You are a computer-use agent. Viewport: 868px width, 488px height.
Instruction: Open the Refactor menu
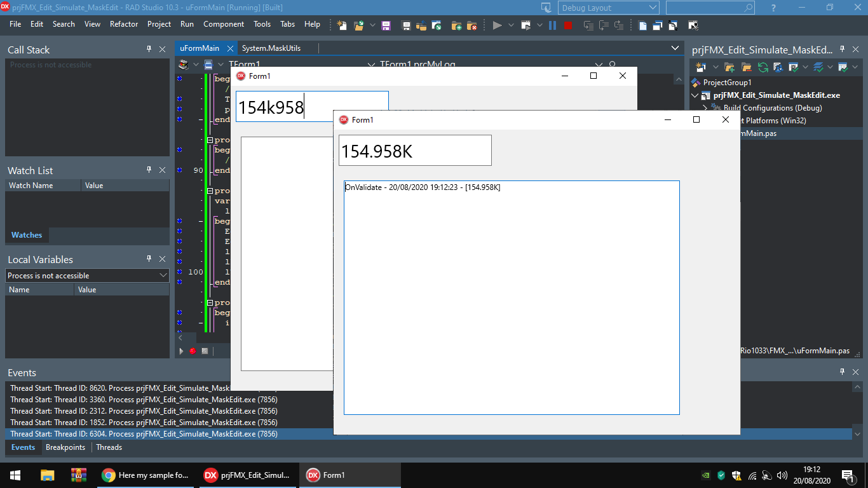pos(124,24)
